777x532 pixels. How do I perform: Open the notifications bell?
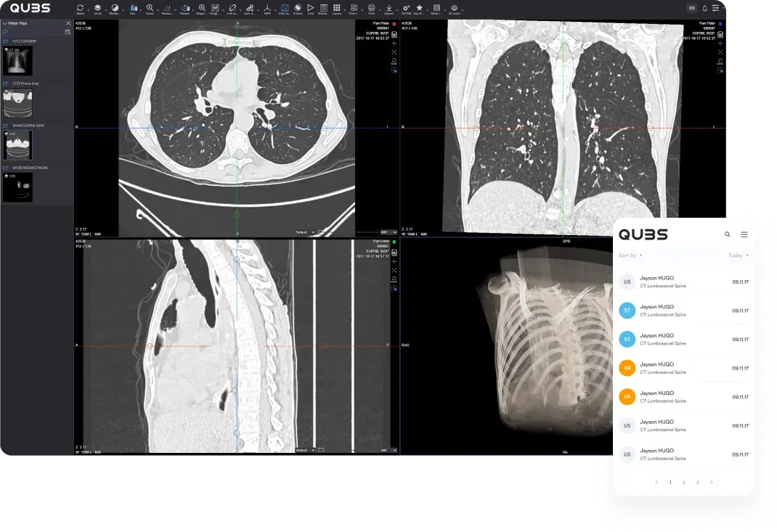[x=704, y=8]
